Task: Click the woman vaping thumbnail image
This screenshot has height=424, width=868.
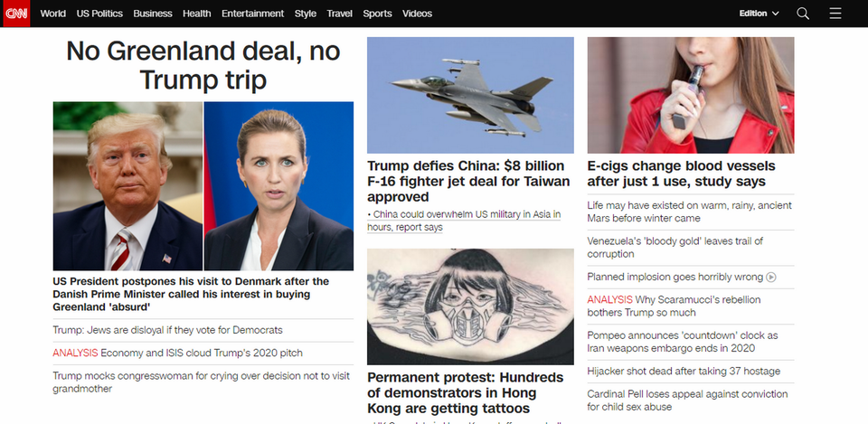Action: point(691,95)
